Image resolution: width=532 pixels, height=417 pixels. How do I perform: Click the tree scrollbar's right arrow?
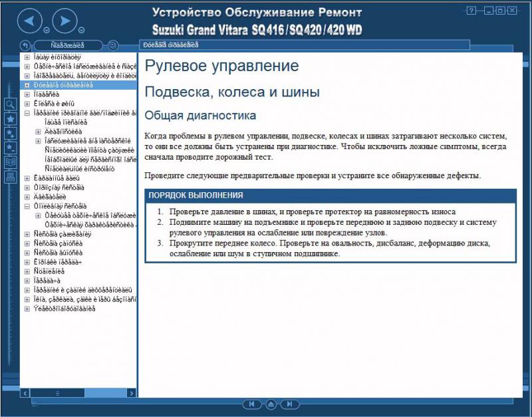point(132,393)
